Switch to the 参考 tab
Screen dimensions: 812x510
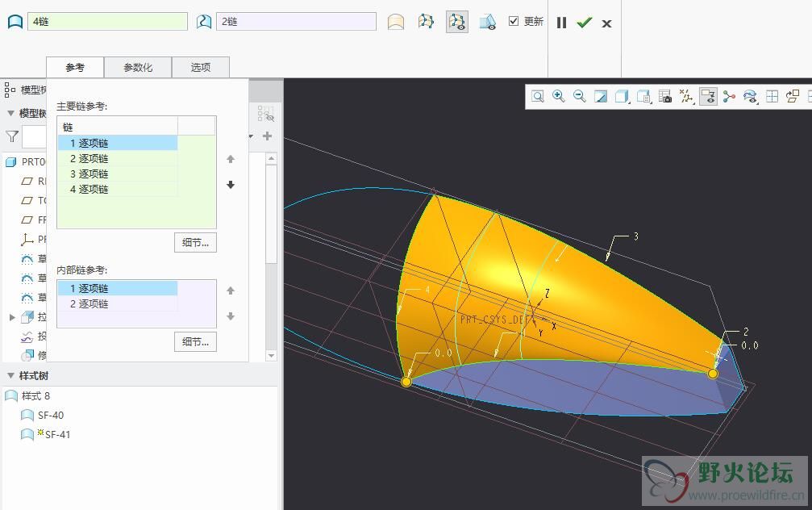tap(75, 67)
